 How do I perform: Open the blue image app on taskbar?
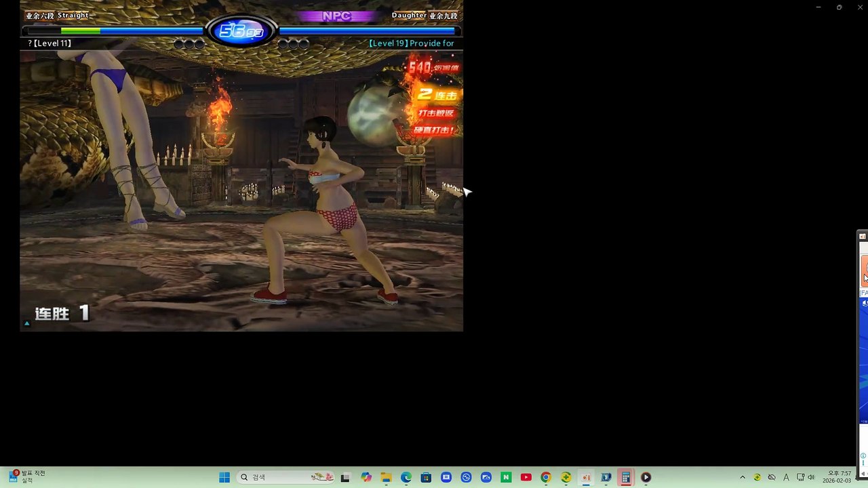click(486, 477)
